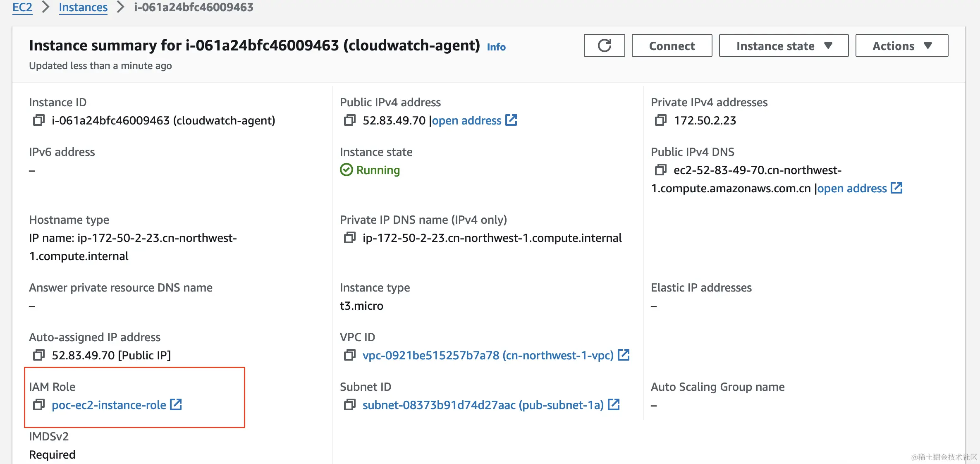Screen dimensions: 980x464
Task: Go to Instances breadcrumb link
Action: (83, 7)
